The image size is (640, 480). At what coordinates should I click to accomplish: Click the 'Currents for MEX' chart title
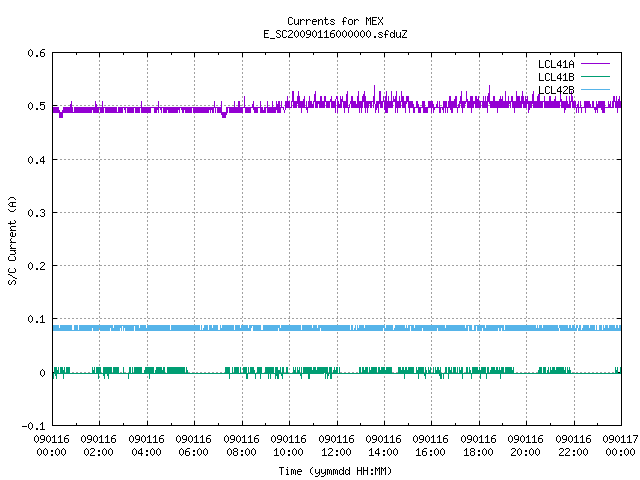(335, 21)
